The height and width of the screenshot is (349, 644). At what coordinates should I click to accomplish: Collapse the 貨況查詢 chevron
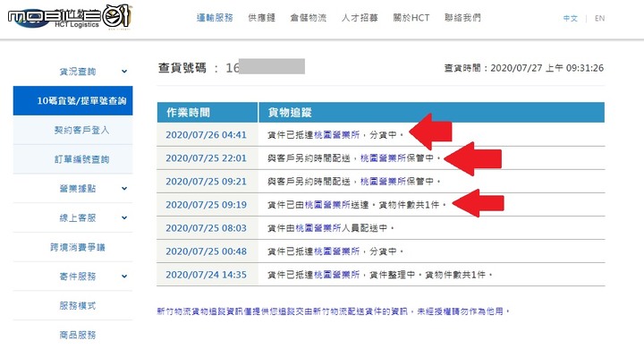tap(124, 72)
